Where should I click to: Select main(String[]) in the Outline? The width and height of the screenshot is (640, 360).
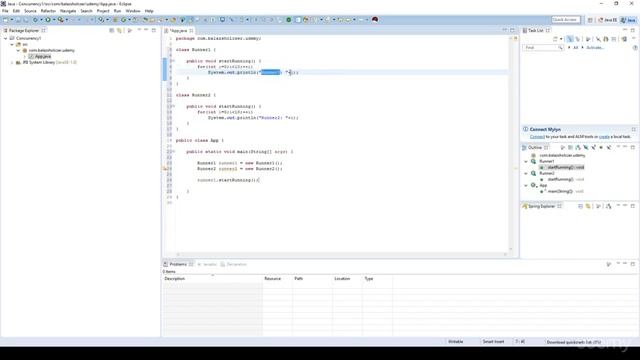(561, 191)
